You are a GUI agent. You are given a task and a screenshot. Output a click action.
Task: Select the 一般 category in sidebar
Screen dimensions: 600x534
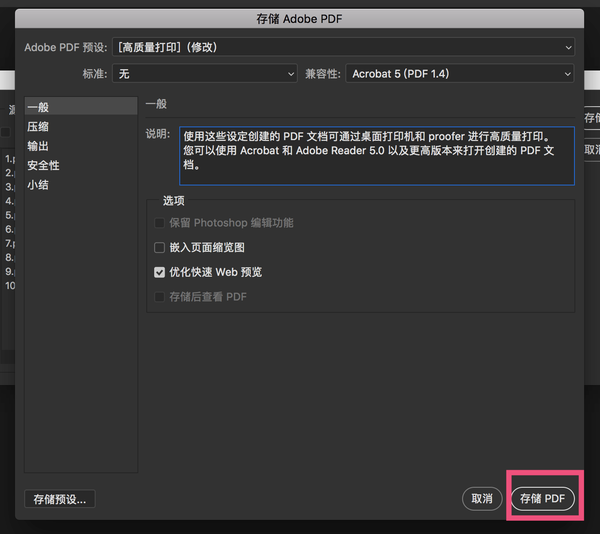[x=81, y=107]
